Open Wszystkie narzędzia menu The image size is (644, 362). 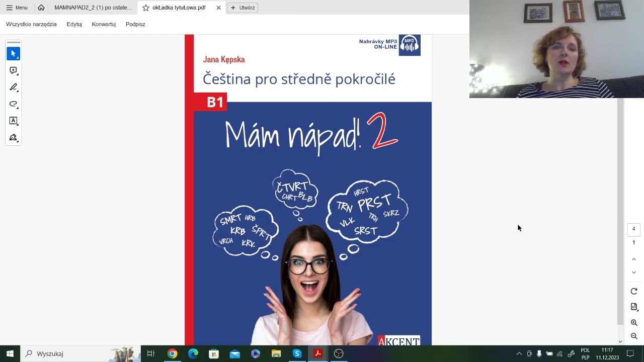coord(31,24)
